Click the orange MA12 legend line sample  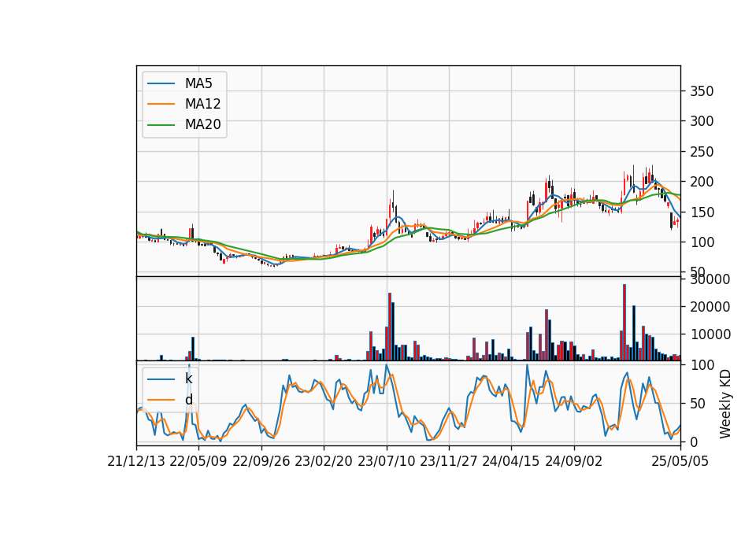[161, 104]
